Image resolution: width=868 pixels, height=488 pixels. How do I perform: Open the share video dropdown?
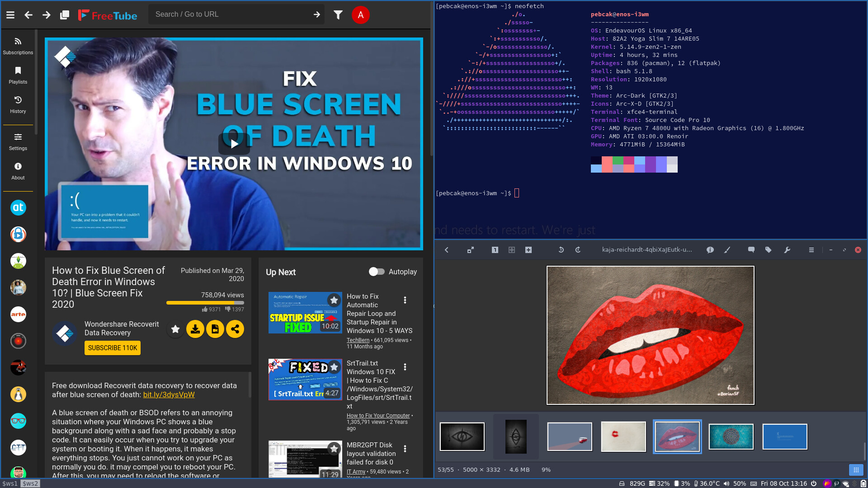click(235, 329)
